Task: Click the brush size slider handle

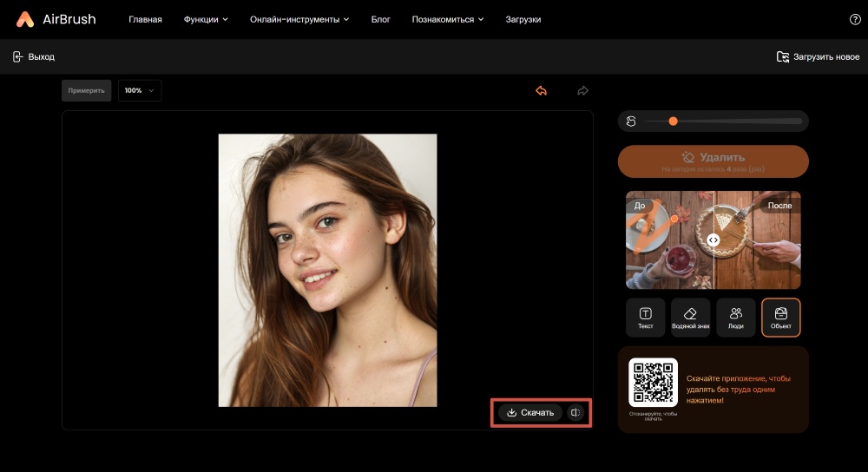Action: coord(674,121)
